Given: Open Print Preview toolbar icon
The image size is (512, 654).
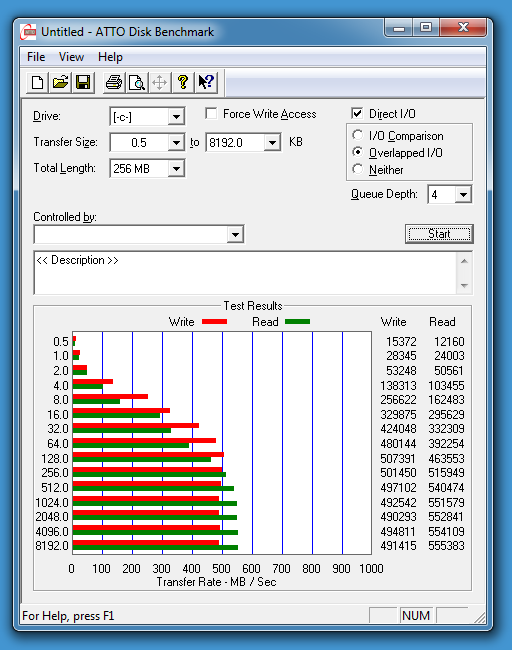Looking at the screenshot, I should tap(137, 82).
